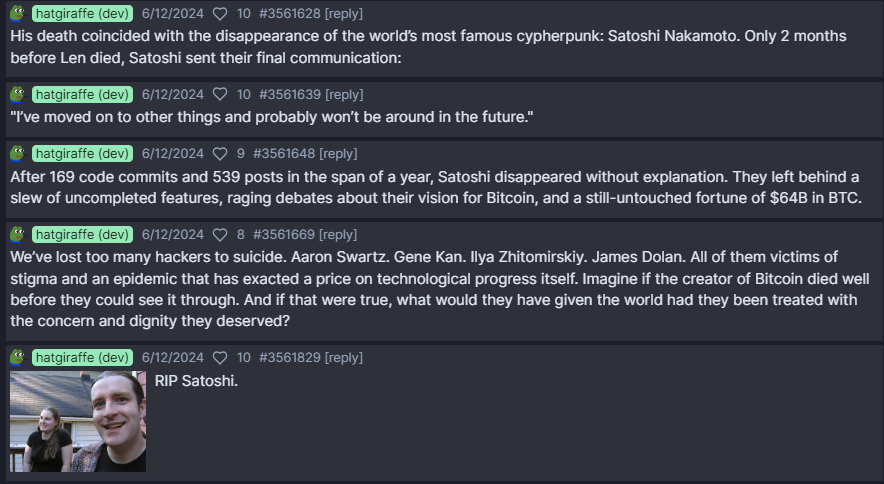Image resolution: width=884 pixels, height=484 pixels.
Task: Click frog avatar on post #3561628
Action: (x=17, y=14)
